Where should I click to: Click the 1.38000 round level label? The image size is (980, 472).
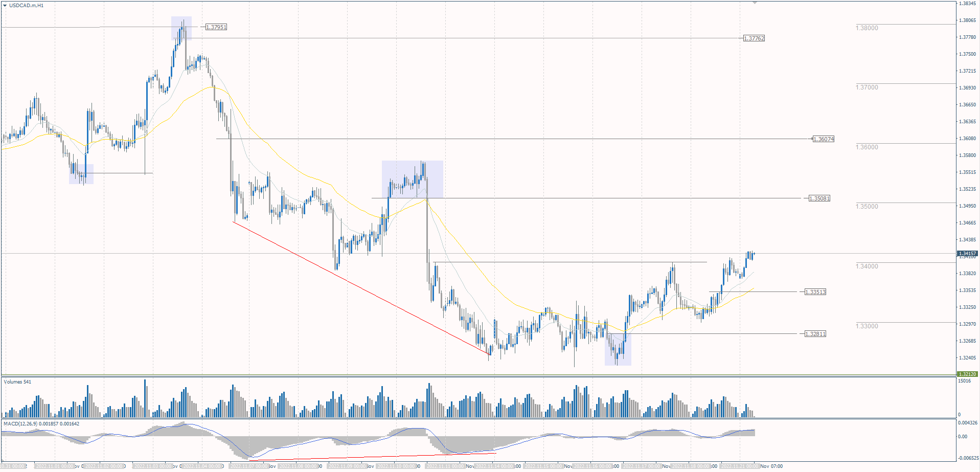pos(867,28)
